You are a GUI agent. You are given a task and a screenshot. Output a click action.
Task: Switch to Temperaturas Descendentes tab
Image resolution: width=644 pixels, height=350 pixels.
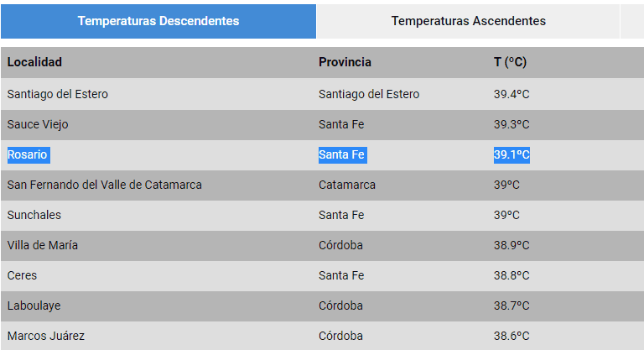158,21
